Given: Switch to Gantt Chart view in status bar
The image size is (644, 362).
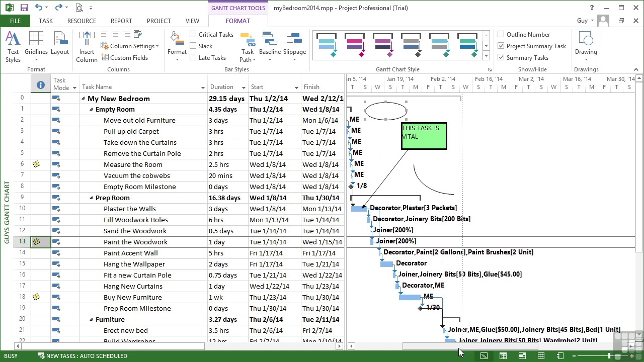Looking at the screenshot, I should (484, 356).
